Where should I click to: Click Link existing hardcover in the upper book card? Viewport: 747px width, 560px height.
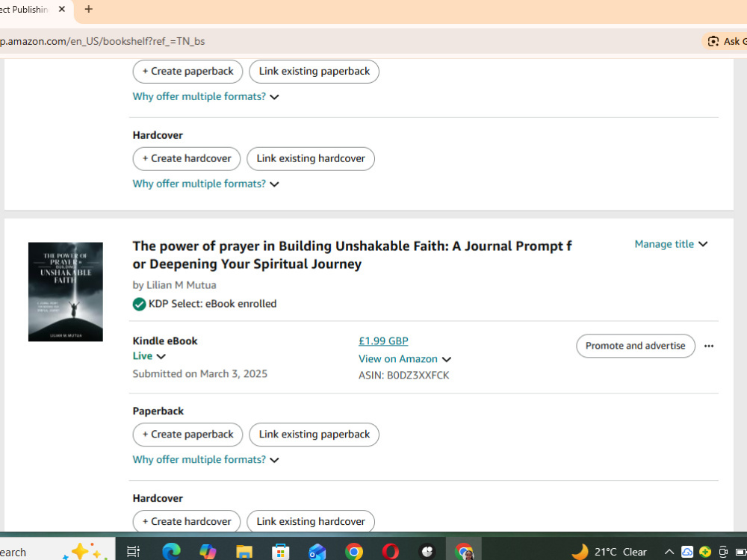coord(311,158)
